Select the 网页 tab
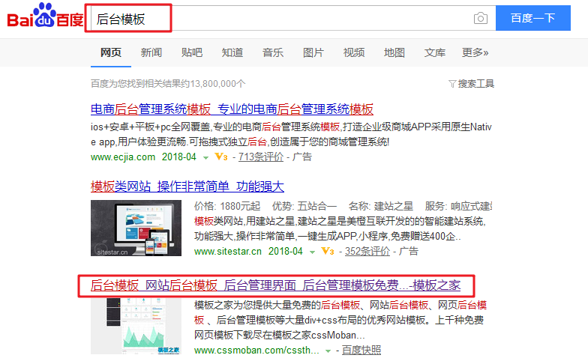Screen dimensions: 588x364 [x=111, y=52]
